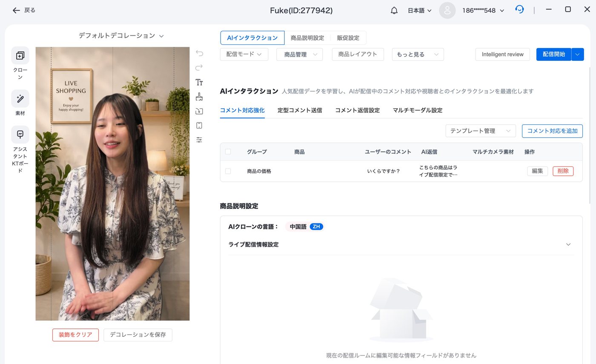This screenshot has width=596, height=364.
Task: Tick the table header select-all checkbox
Action: (228, 152)
